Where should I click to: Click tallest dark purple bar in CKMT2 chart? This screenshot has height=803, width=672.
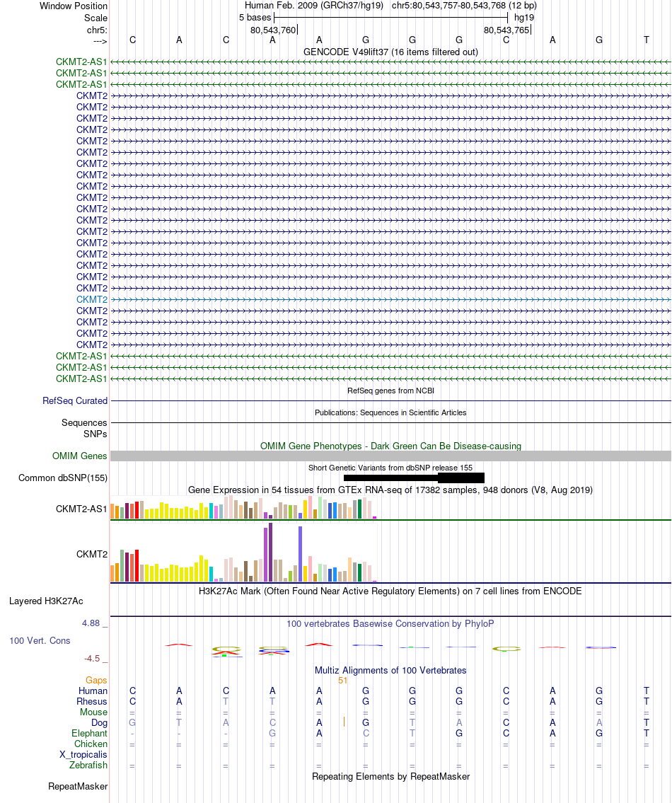270,552
